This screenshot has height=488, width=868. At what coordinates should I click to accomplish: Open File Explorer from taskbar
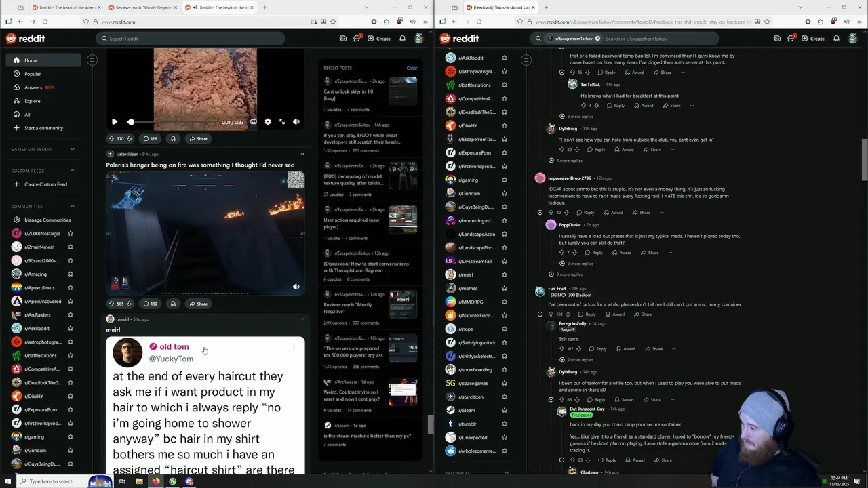pos(139,481)
